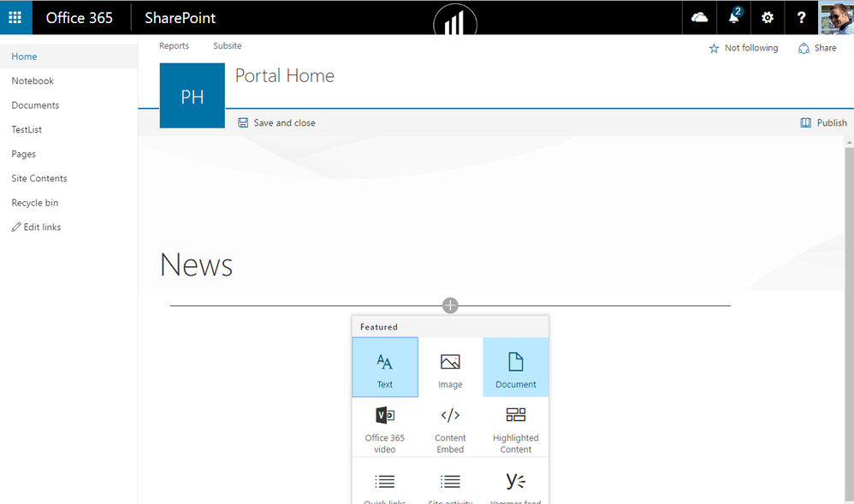
Task: Click the News page title field
Action: click(x=196, y=264)
